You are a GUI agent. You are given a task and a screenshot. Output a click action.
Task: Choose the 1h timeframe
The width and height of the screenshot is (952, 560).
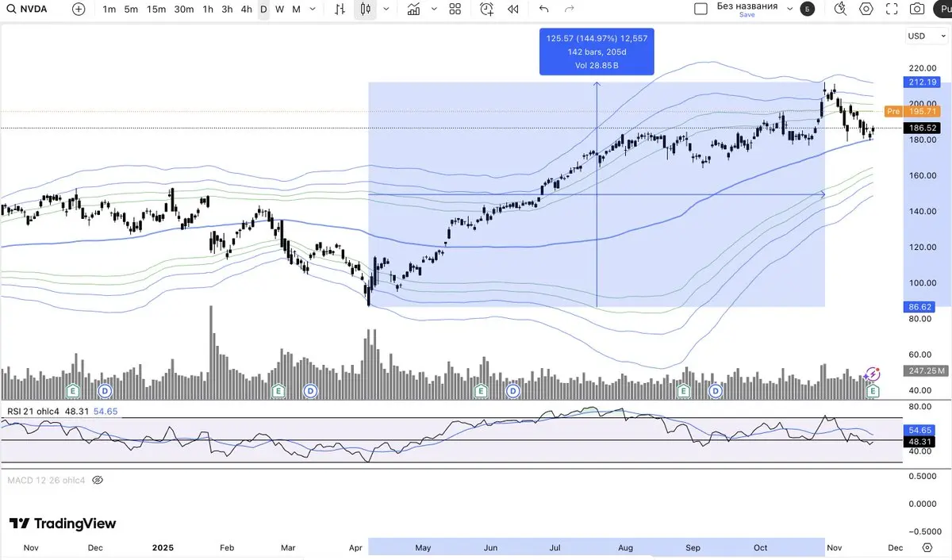click(208, 10)
